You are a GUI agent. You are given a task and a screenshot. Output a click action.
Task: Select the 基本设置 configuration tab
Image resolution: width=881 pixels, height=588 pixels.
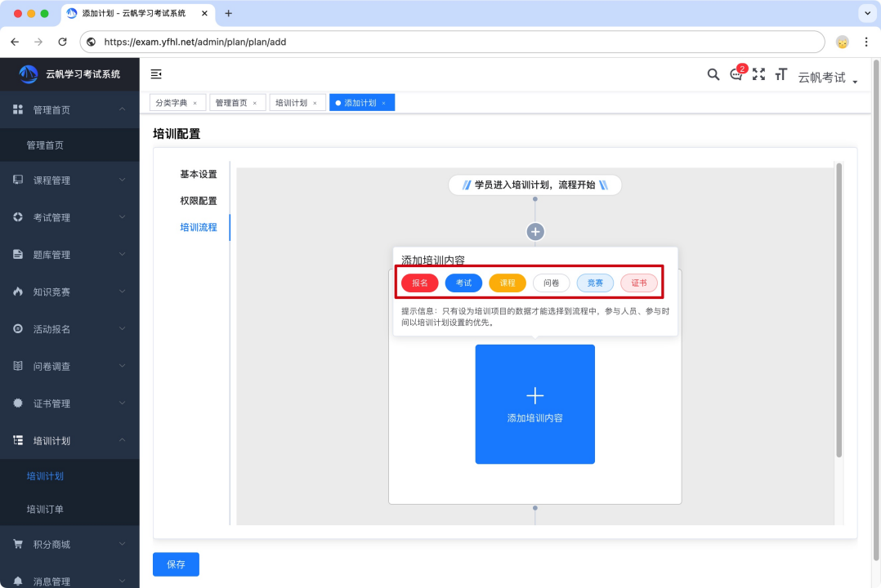point(199,174)
